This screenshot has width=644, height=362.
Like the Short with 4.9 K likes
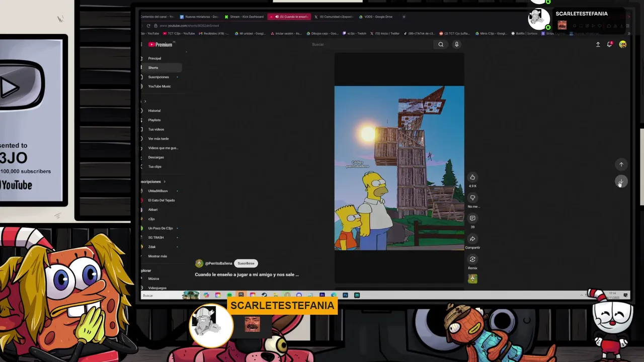point(472,177)
